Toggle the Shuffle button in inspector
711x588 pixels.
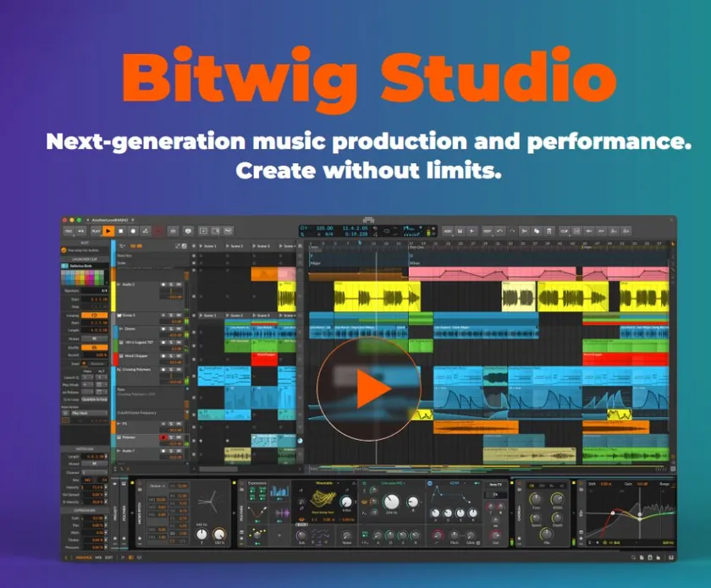(94, 347)
